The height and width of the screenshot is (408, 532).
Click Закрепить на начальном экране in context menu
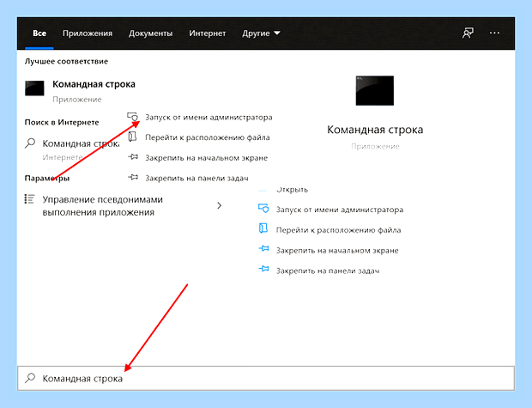(206, 158)
